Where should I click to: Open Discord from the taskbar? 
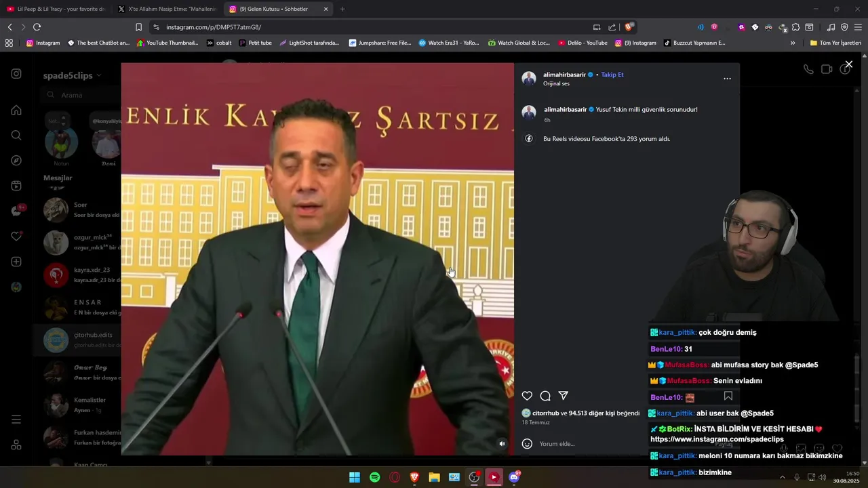pos(514,477)
